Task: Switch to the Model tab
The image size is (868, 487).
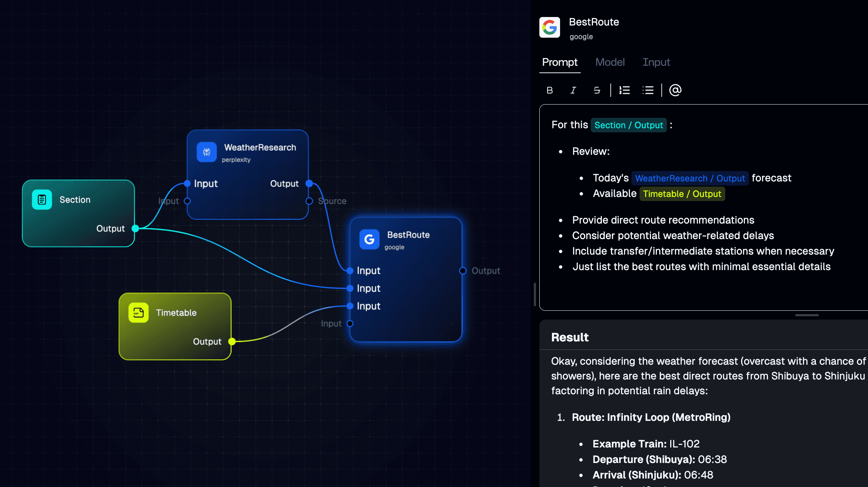Action: pyautogui.click(x=610, y=62)
